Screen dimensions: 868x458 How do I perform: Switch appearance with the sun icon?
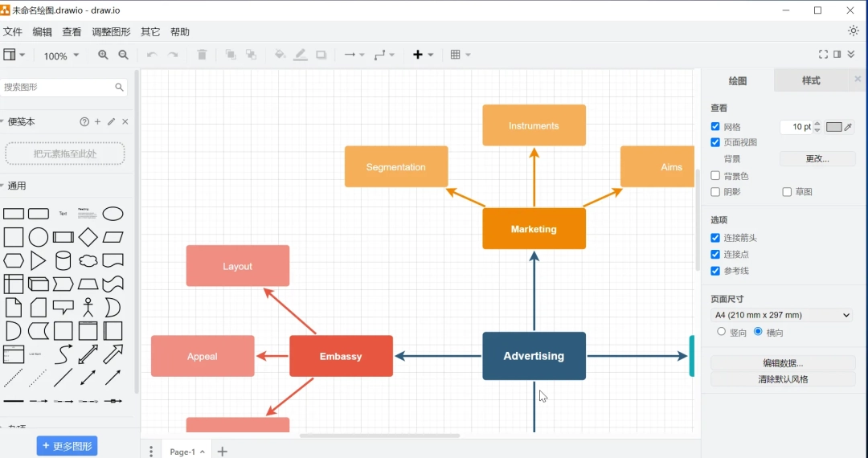[x=853, y=31]
